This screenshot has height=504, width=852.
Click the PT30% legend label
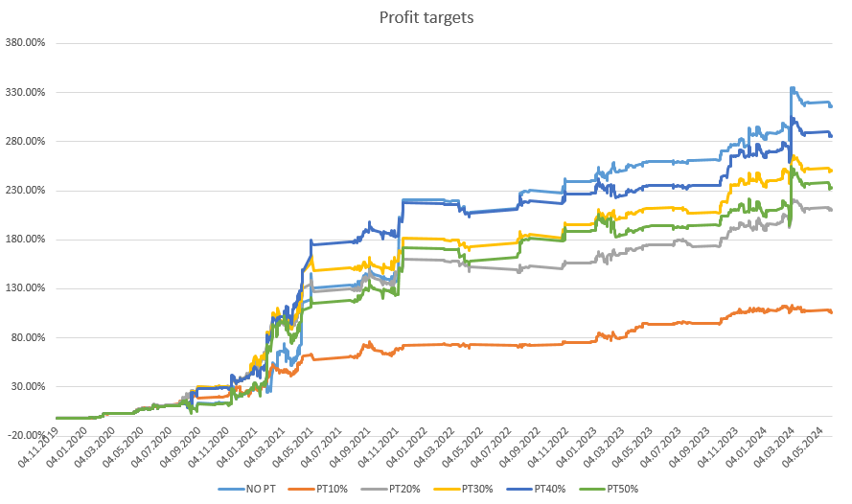click(477, 489)
